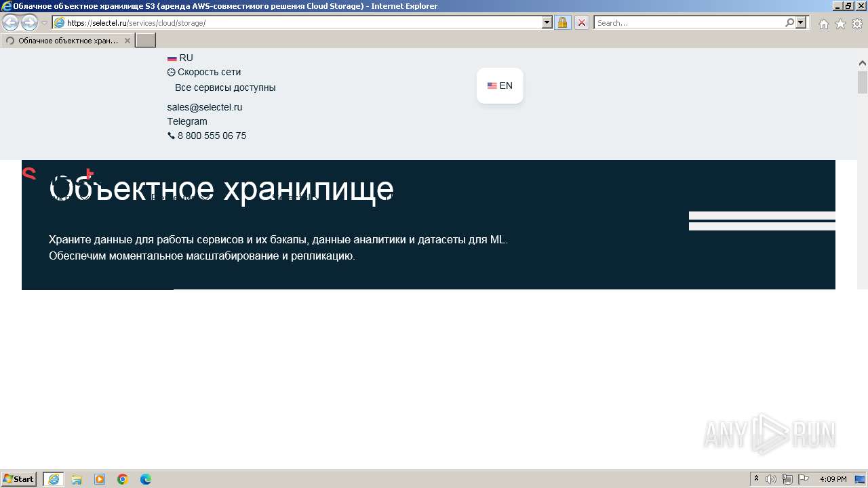Go back with the browser Back arrow
Viewport: 868px width, 488px height.
click(11, 22)
